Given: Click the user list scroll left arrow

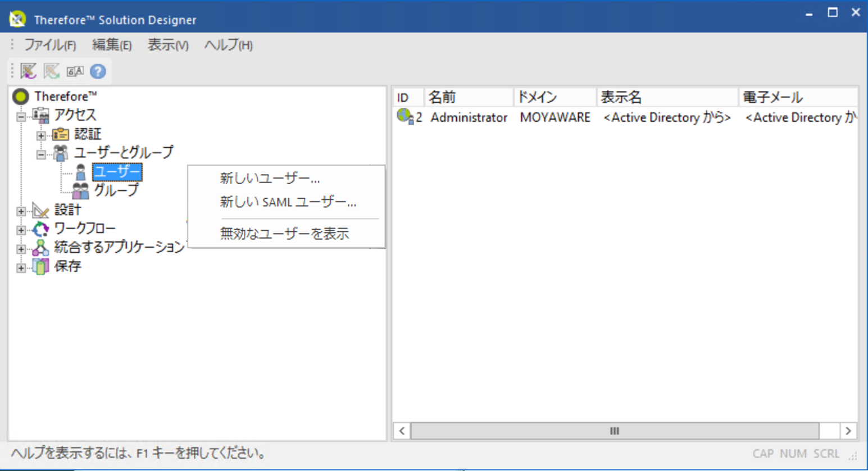Looking at the screenshot, I should (x=402, y=431).
